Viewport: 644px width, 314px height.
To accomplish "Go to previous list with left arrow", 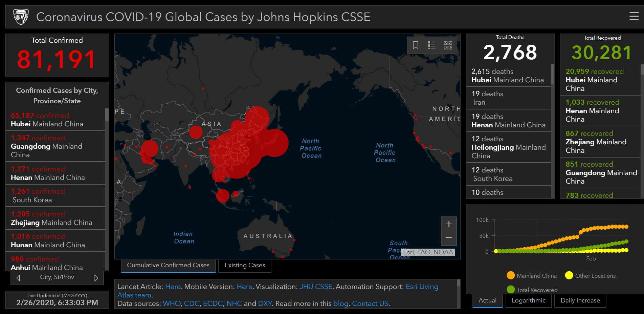I will (x=18, y=278).
